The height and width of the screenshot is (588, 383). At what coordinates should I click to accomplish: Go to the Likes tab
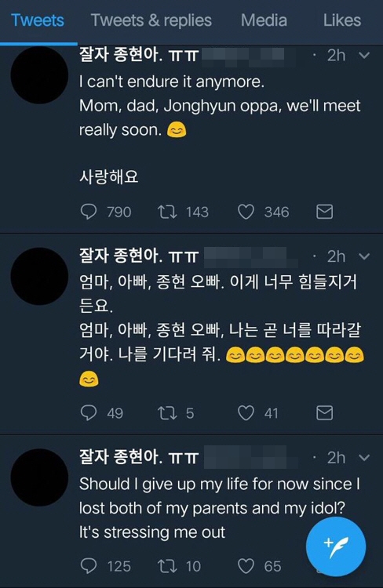point(342,20)
